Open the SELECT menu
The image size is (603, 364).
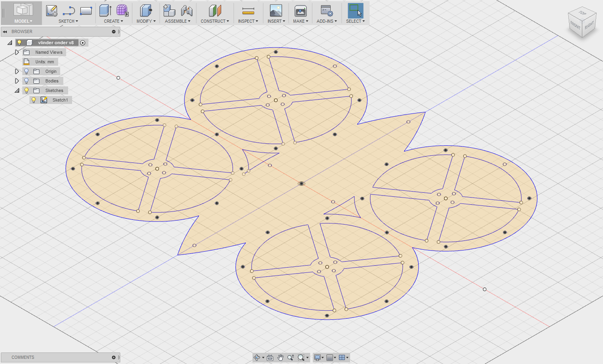click(355, 21)
